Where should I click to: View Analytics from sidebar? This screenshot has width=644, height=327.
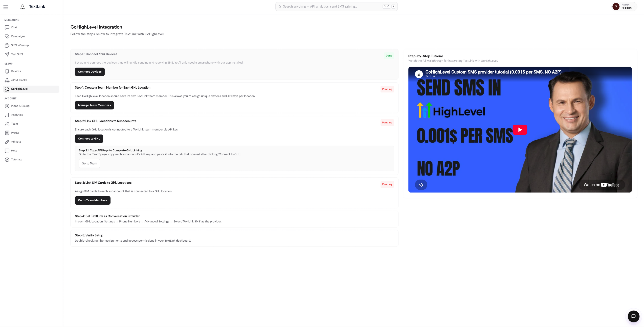click(31, 115)
